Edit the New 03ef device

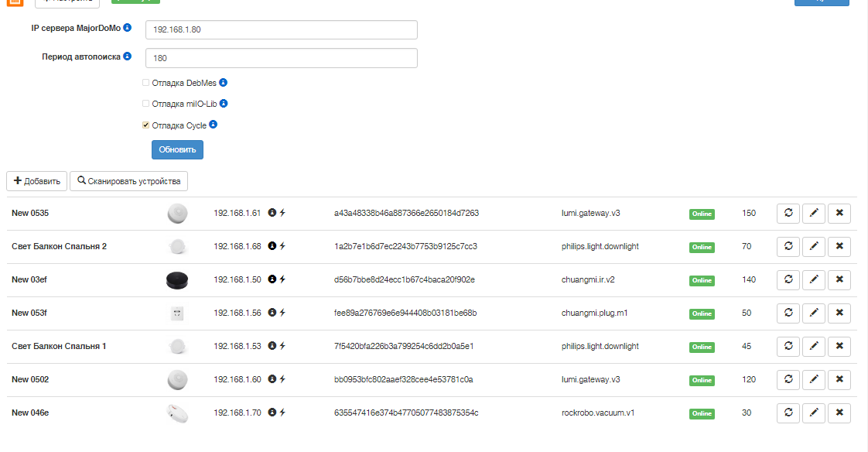click(x=814, y=279)
